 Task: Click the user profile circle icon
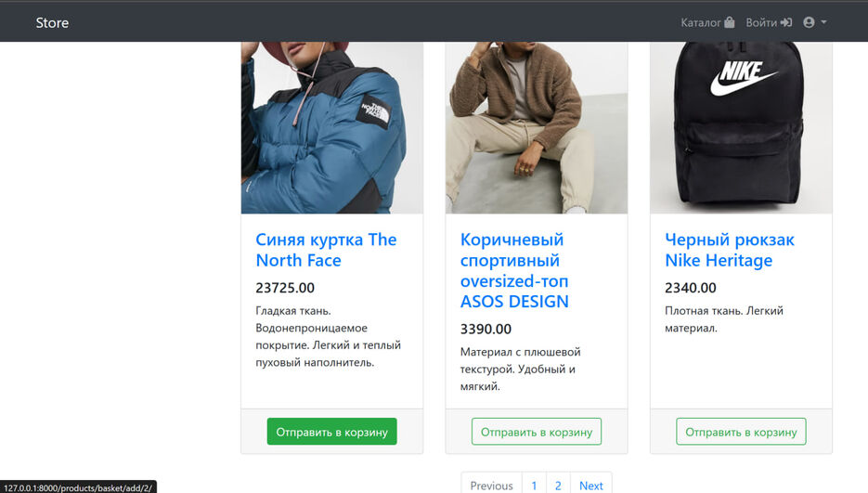[809, 22]
